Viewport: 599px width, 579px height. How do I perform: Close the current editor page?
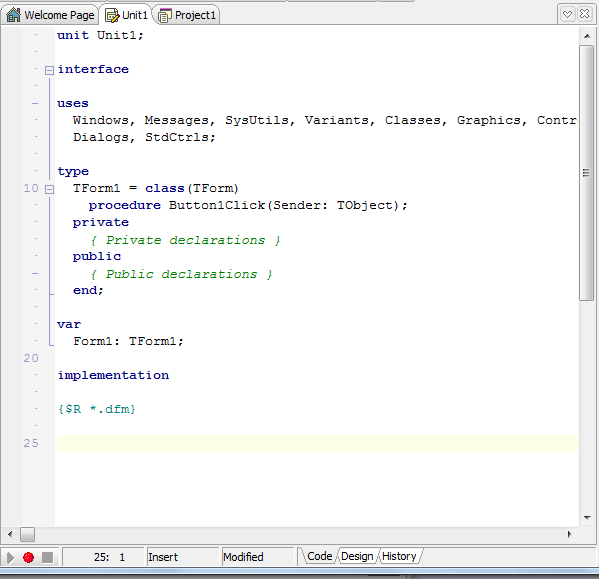click(x=584, y=14)
